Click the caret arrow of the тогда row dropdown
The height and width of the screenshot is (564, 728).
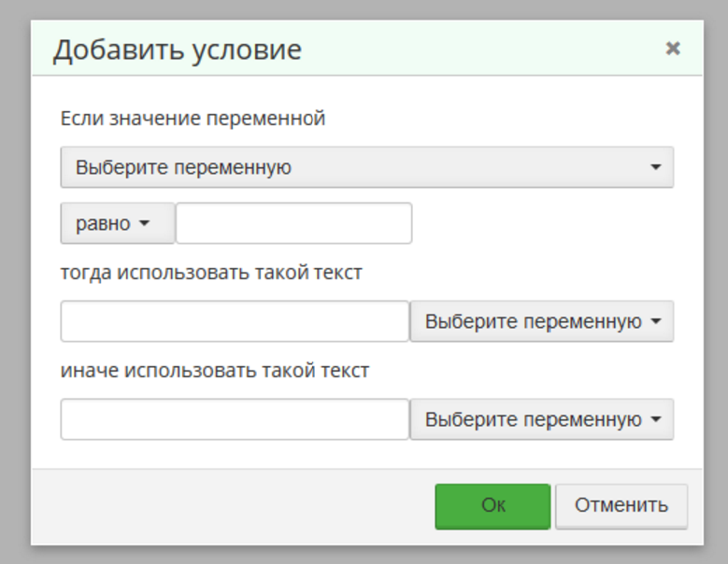(x=655, y=322)
